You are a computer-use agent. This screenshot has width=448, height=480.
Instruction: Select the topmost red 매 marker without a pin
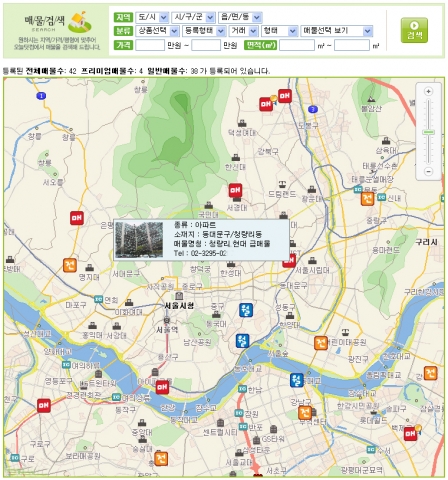pos(285,96)
